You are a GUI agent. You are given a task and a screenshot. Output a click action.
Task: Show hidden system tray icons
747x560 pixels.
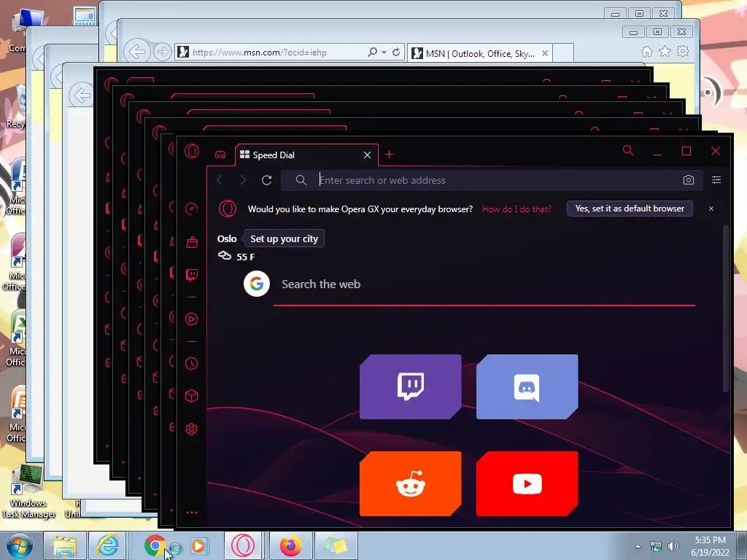pos(638,546)
